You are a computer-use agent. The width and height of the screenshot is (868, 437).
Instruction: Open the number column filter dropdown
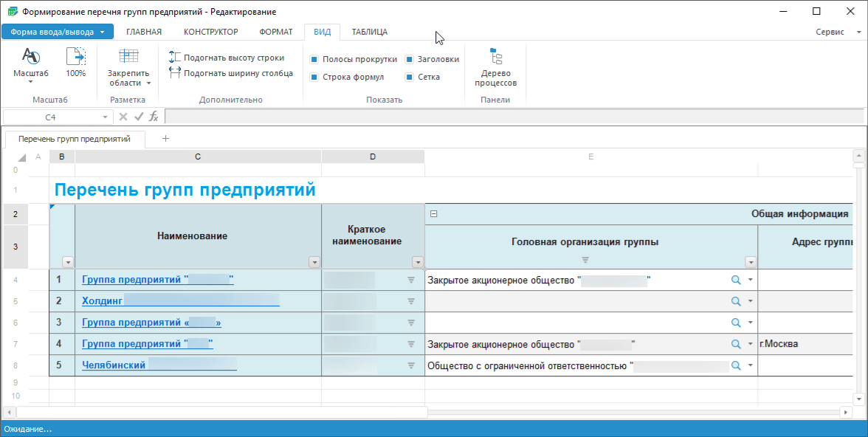(68, 263)
